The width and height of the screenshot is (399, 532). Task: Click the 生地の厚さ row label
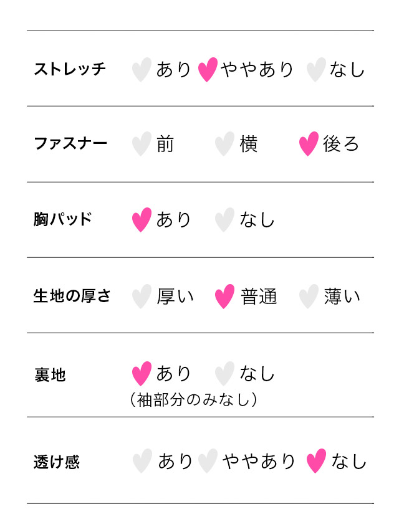pyautogui.click(x=72, y=297)
